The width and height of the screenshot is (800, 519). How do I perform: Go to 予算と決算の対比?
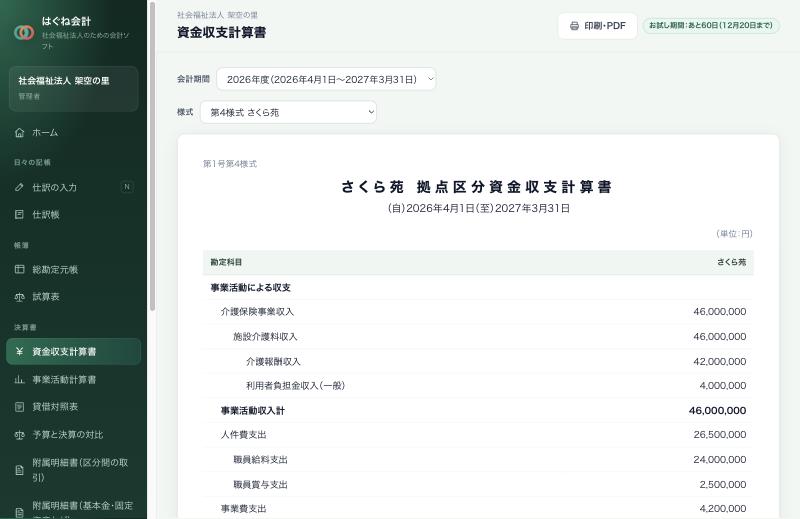point(73,435)
